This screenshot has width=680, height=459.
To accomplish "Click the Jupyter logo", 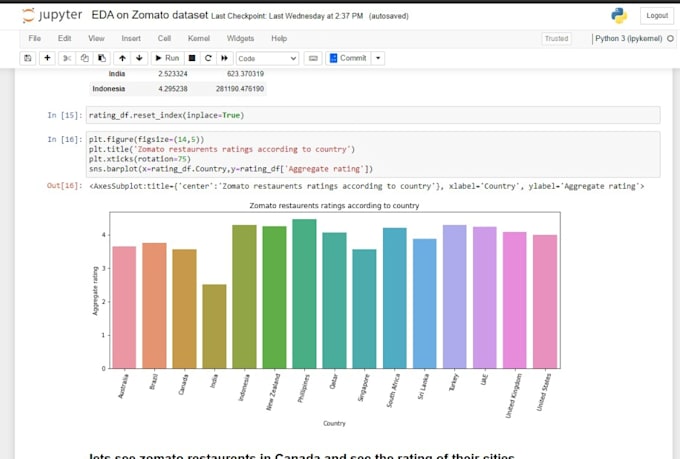I will click(52, 15).
